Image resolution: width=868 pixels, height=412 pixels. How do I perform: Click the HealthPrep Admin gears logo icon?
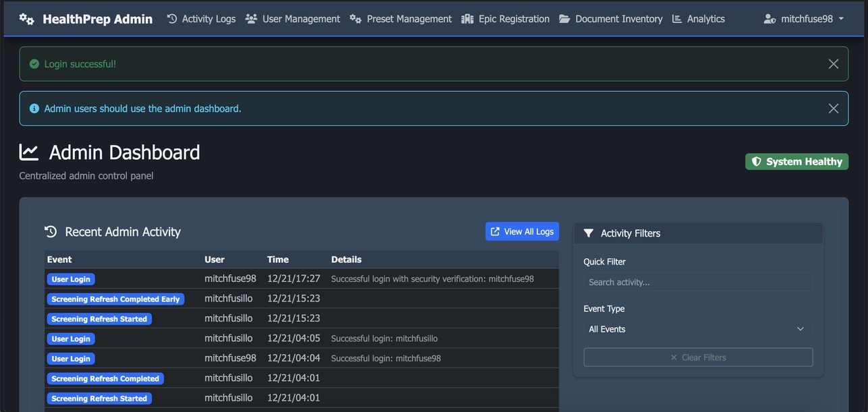click(x=26, y=19)
